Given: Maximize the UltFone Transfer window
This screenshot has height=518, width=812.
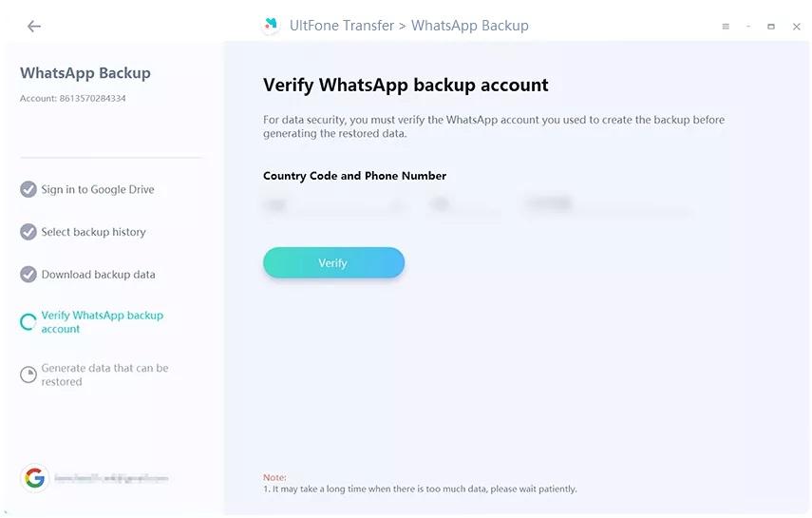Looking at the screenshot, I should pyautogui.click(x=771, y=27).
